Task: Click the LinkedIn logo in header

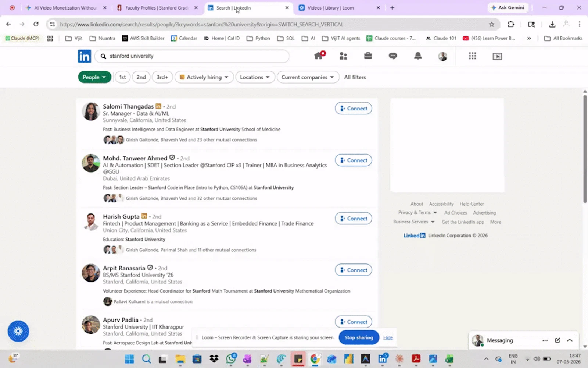Action: click(85, 56)
